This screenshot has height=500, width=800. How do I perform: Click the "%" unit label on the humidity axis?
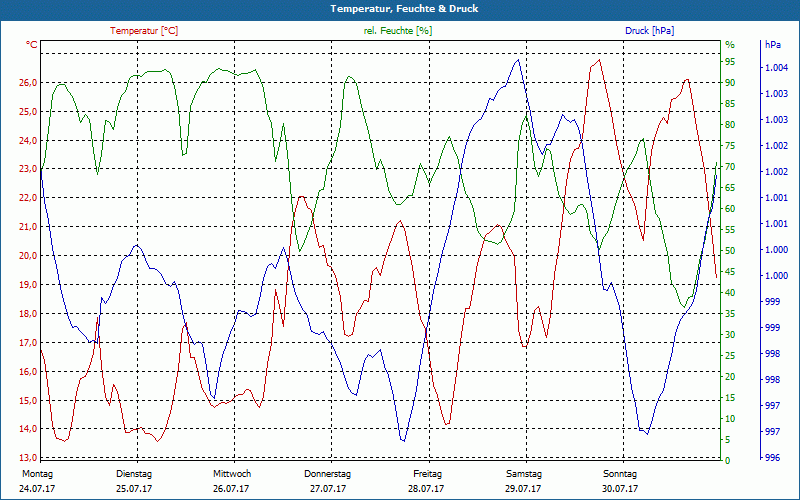(730, 45)
